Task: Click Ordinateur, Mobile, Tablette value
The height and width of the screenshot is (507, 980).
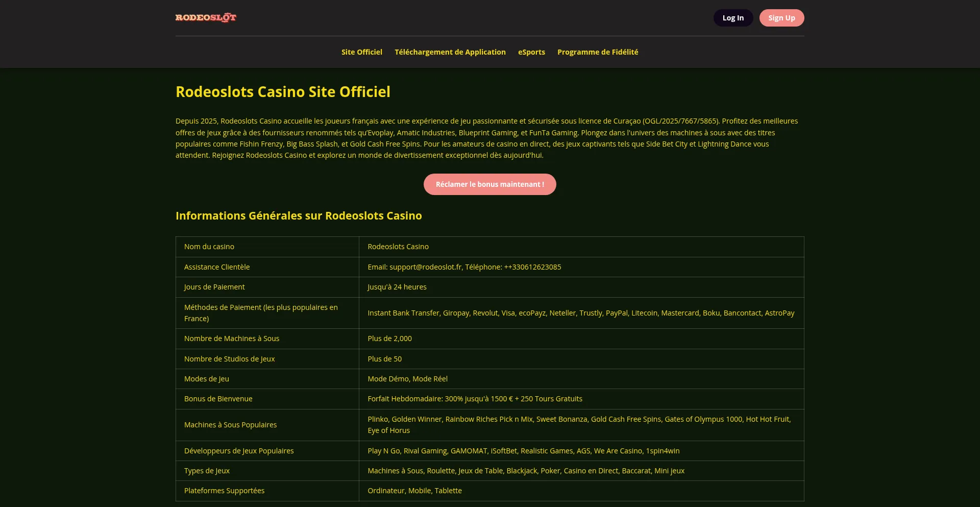Action: click(581, 491)
